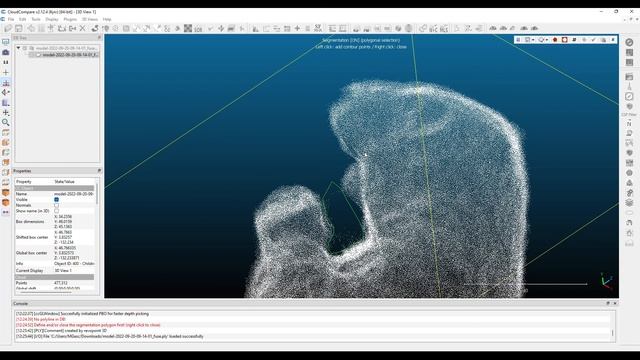This screenshot has height=360, width=640.
Task: Undock the DB Tree panel
Action: point(99,38)
